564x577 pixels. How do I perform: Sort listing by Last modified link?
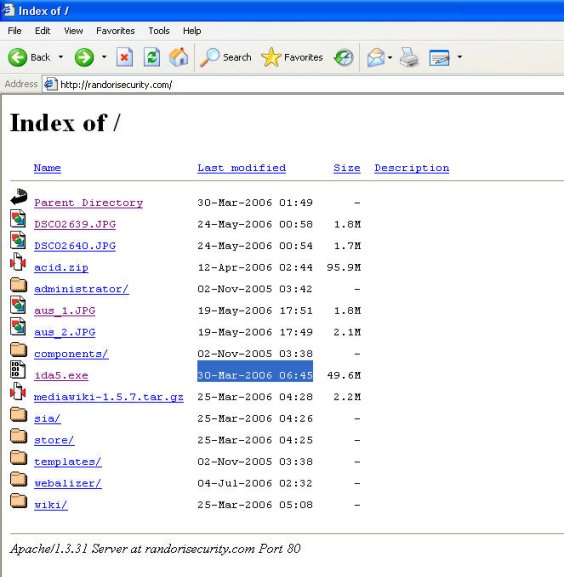pos(242,168)
